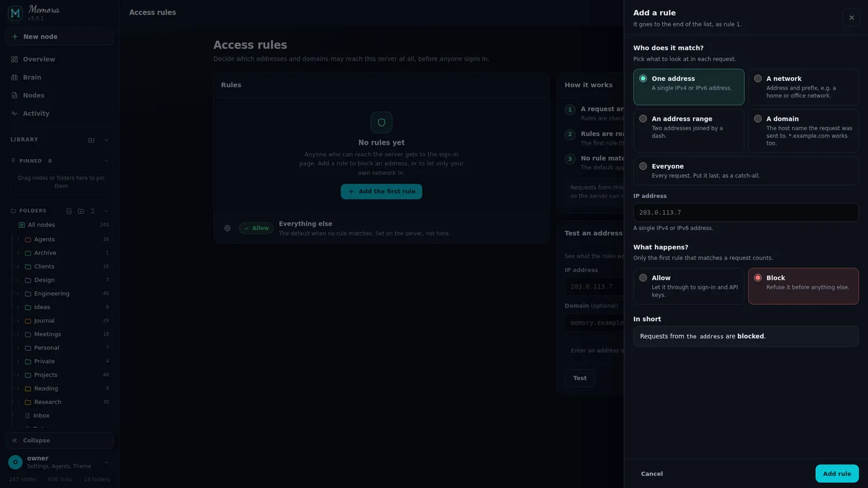
Task: Open Overview from the sidebar
Action: 59,59
